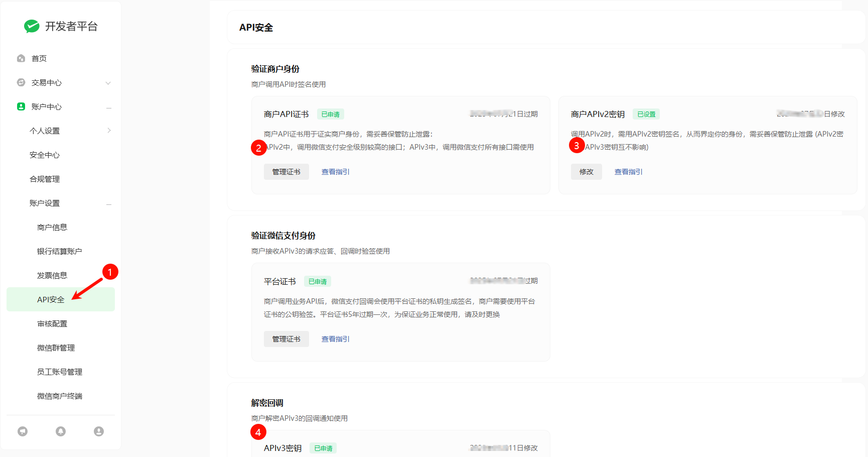Open 微信群管理 in the sidebar
The height and width of the screenshot is (457, 868).
pos(56,348)
